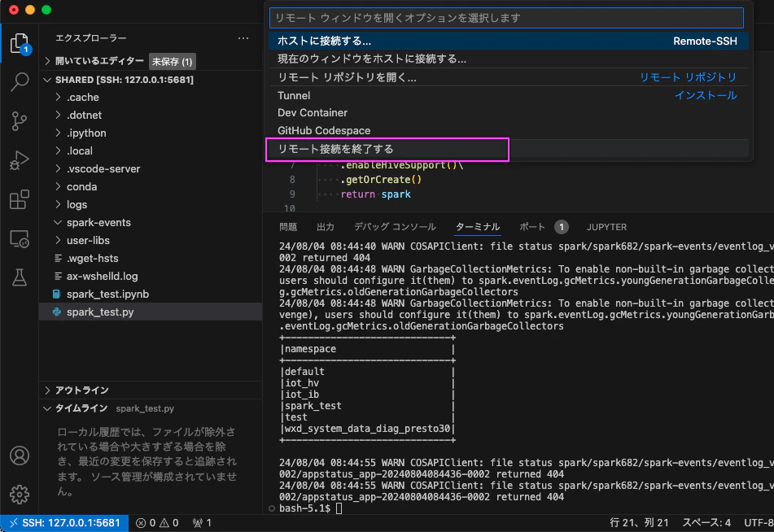Image resolution: width=774 pixels, height=532 pixels.
Task: Open the Source Control view icon
Action: [20, 121]
